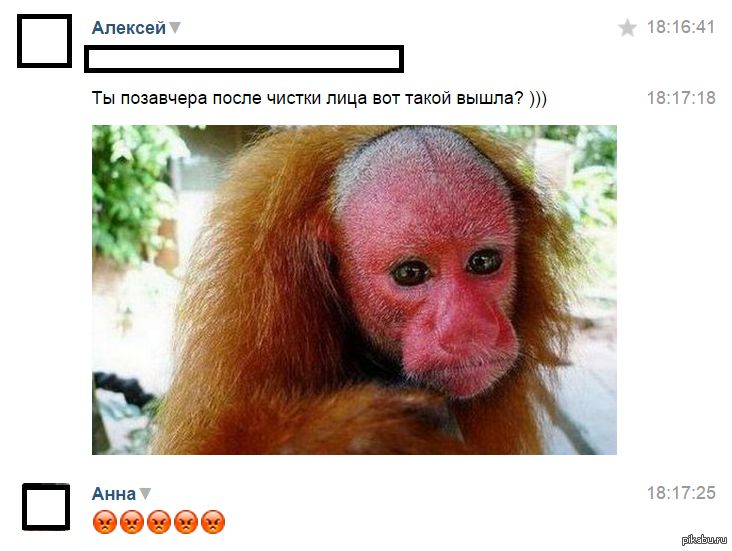Open the dropdown arrow next to Алексей

pos(175,28)
